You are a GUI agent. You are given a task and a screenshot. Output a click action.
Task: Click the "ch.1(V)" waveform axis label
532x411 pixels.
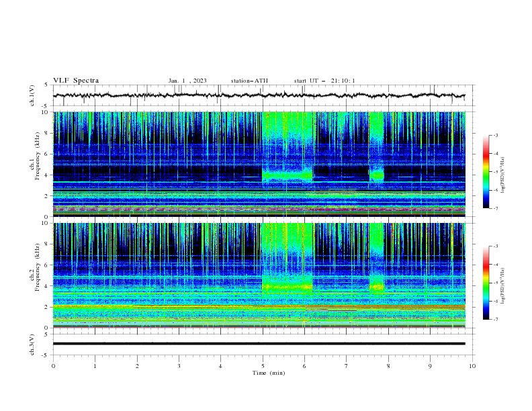tap(32, 95)
